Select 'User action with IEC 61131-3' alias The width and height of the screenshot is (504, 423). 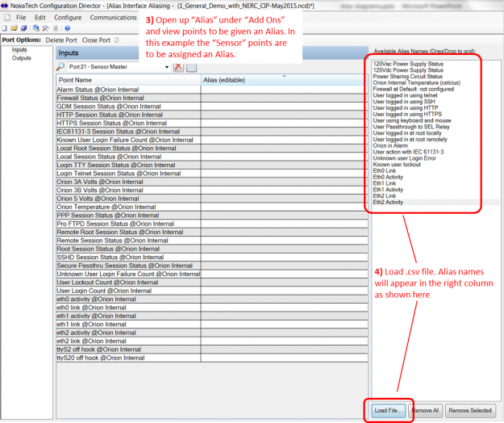click(408, 152)
